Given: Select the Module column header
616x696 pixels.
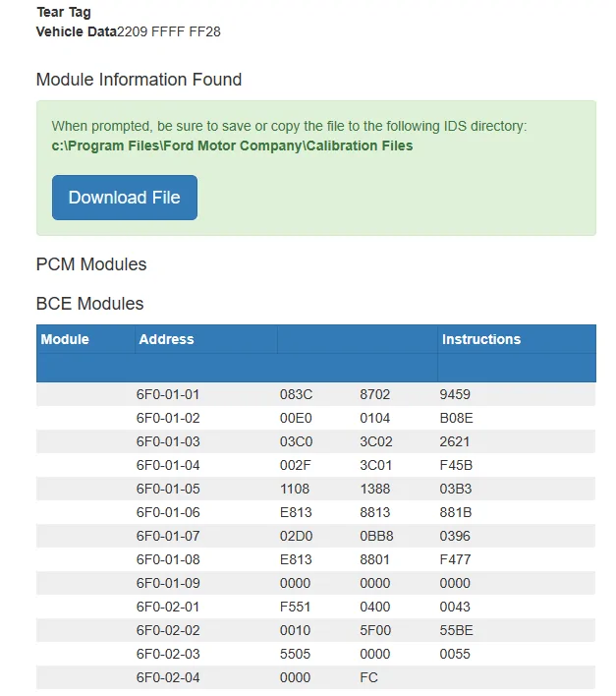Looking at the screenshot, I should pos(65,339).
